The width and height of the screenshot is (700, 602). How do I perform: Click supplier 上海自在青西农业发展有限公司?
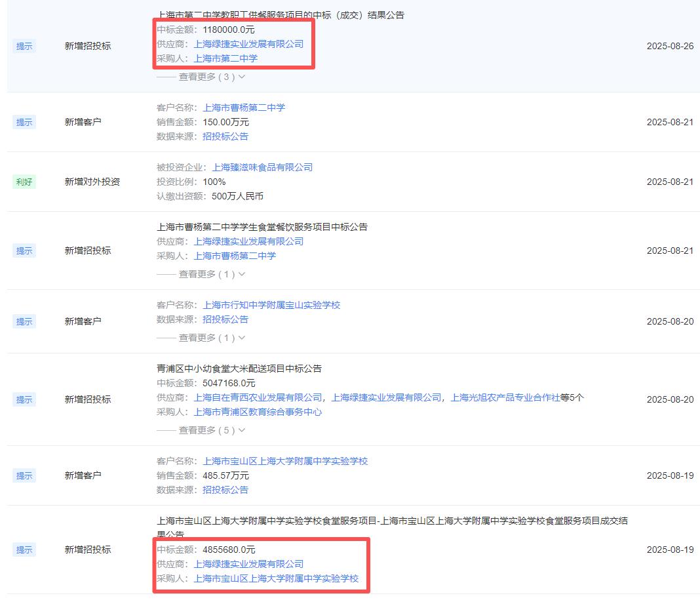pyautogui.click(x=258, y=397)
